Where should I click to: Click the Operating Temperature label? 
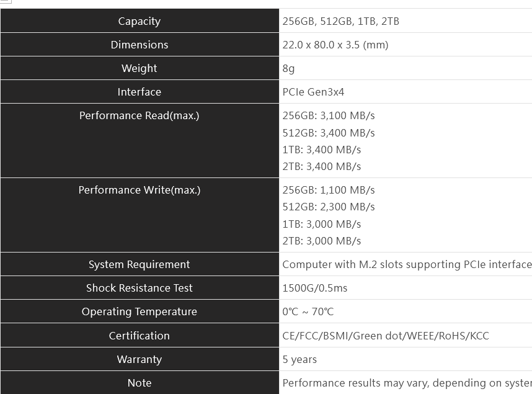pos(140,311)
